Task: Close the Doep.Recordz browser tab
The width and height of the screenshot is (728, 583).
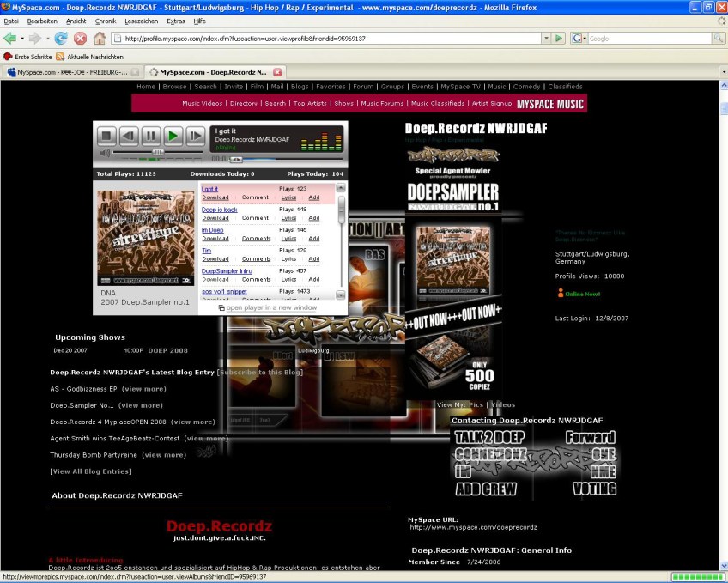Action: (276, 72)
